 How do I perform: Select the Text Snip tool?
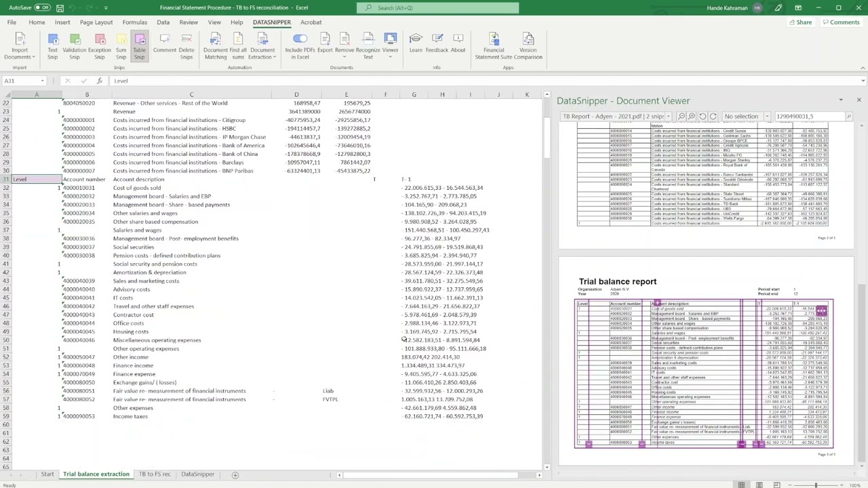[52, 46]
